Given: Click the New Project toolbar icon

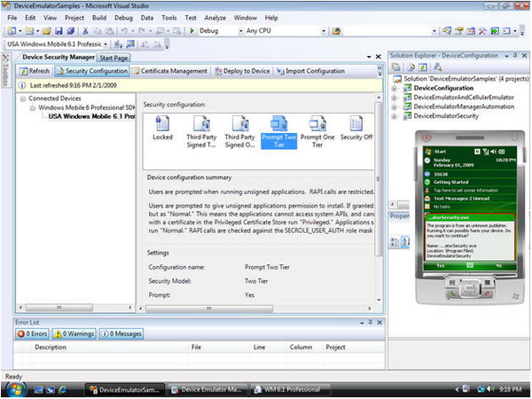Looking at the screenshot, I should (12, 31).
